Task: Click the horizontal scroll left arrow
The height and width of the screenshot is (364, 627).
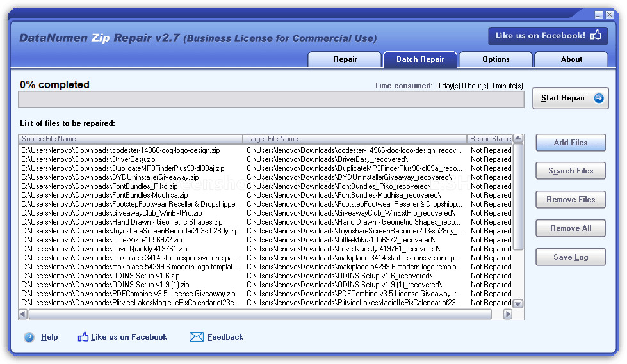Action: (x=23, y=314)
